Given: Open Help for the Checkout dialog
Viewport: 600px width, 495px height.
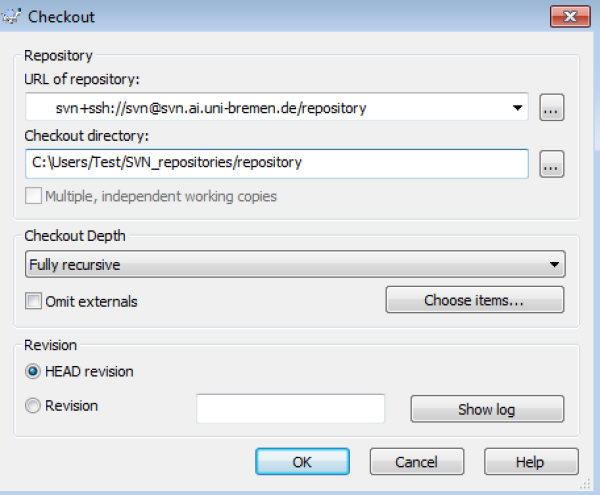Looking at the screenshot, I should (530, 462).
